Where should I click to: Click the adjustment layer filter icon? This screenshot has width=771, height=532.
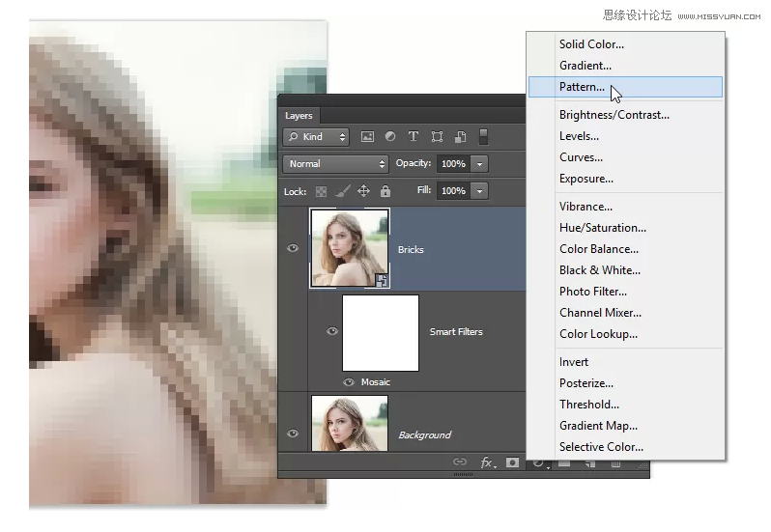tap(390, 137)
